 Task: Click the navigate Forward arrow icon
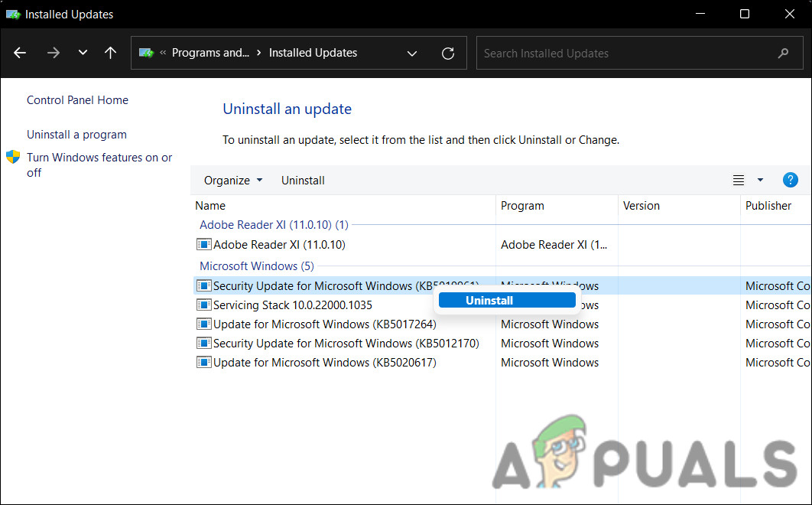53,53
